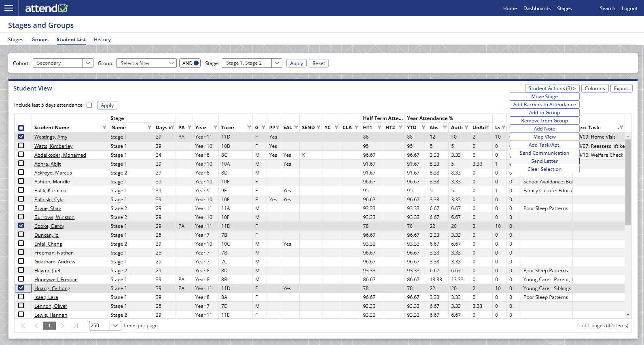Open the CLA column filter
644x345 pixels.
(356, 127)
